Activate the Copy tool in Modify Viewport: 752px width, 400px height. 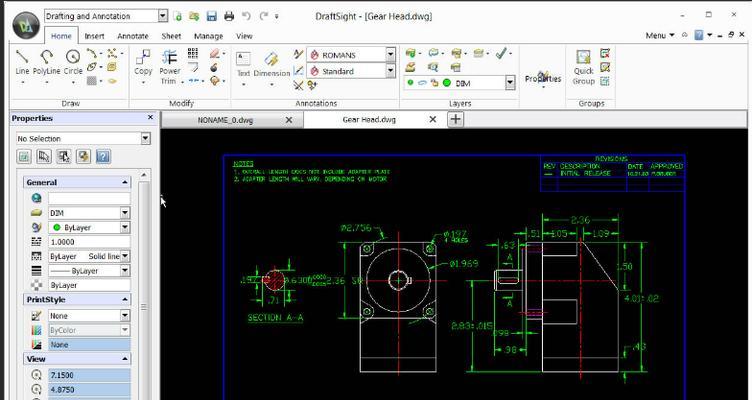[143, 63]
